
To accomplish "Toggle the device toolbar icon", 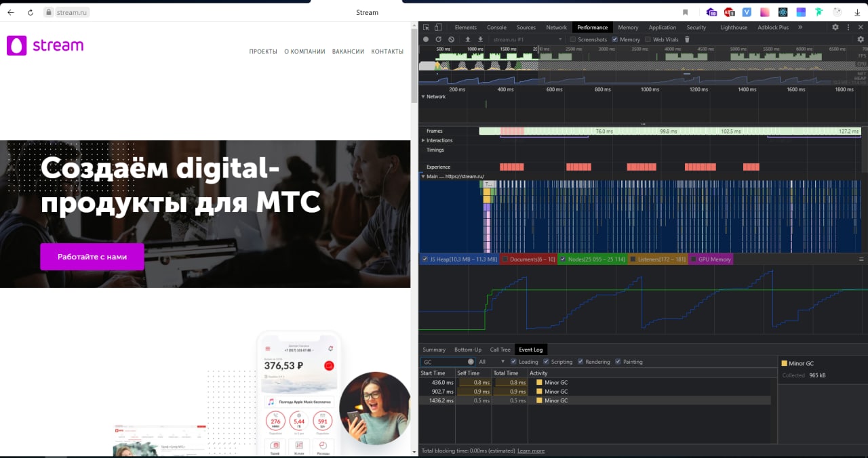I will (x=438, y=27).
